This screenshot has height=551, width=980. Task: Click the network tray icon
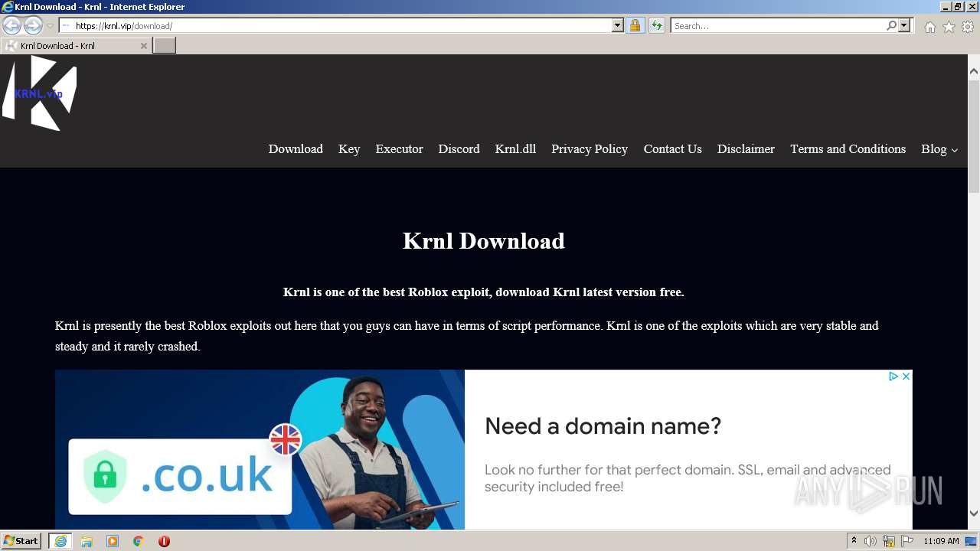coord(889,541)
